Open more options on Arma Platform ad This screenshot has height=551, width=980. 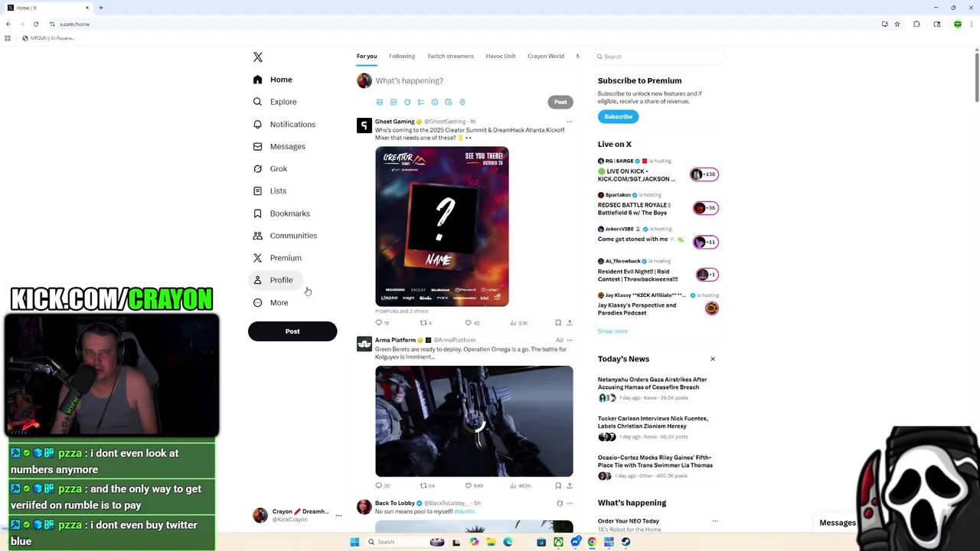pyautogui.click(x=570, y=340)
